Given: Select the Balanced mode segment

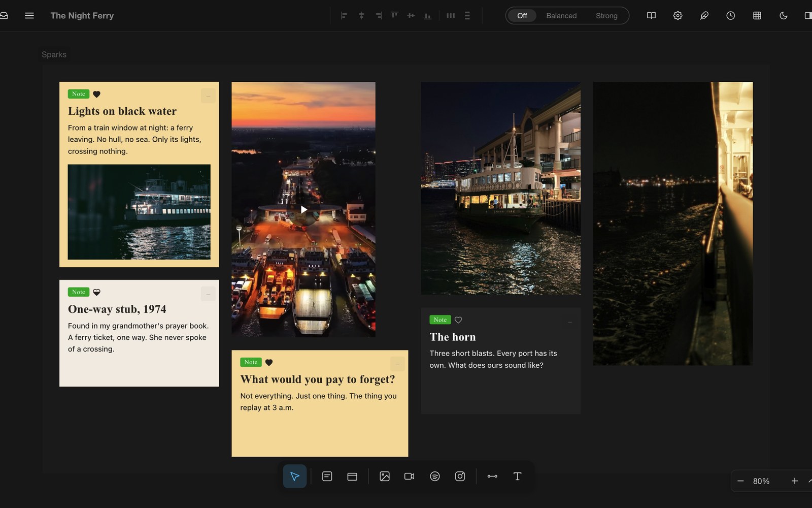Looking at the screenshot, I should point(561,16).
